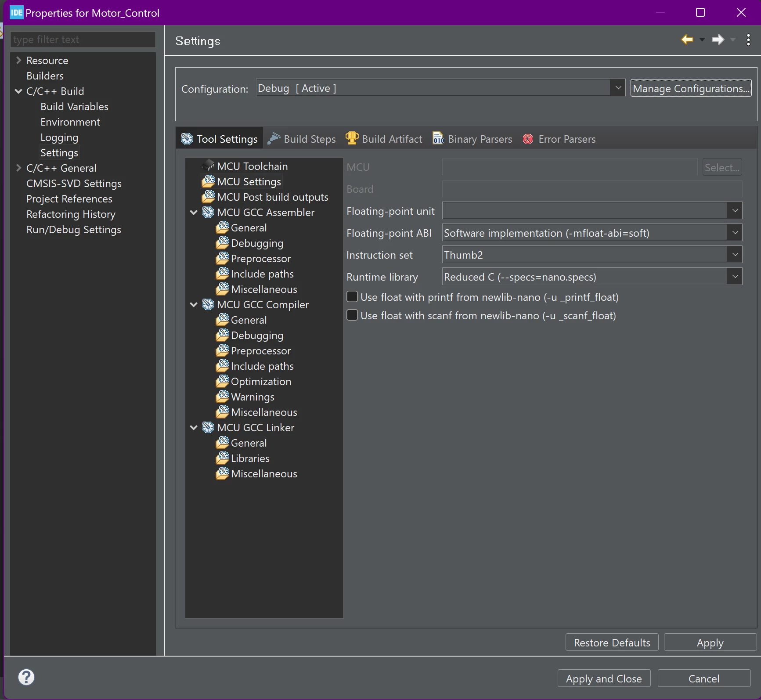This screenshot has width=761, height=700.
Task: Select Run/Debug Settings in the left tree
Action: tap(73, 229)
